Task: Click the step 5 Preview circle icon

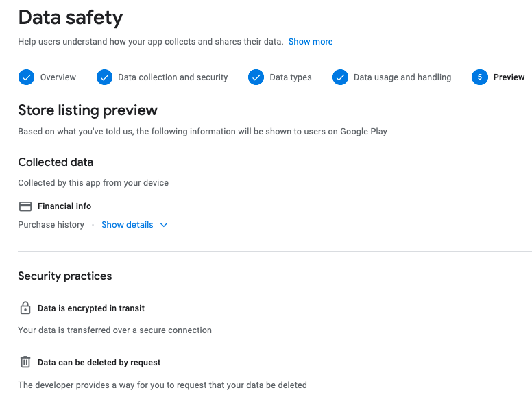Action: coord(480,77)
